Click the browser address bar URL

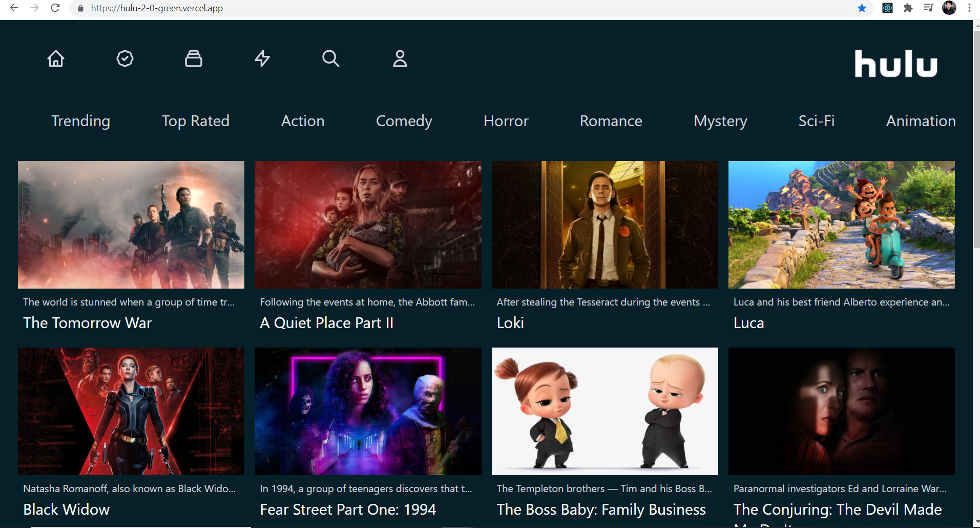[x=157, y=8]
